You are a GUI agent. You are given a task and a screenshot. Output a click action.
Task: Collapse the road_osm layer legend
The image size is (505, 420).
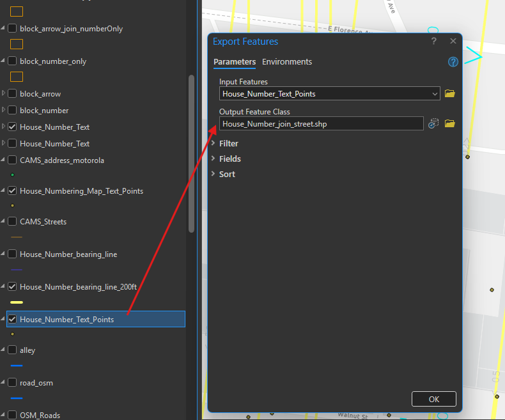(x=3, y=382)
